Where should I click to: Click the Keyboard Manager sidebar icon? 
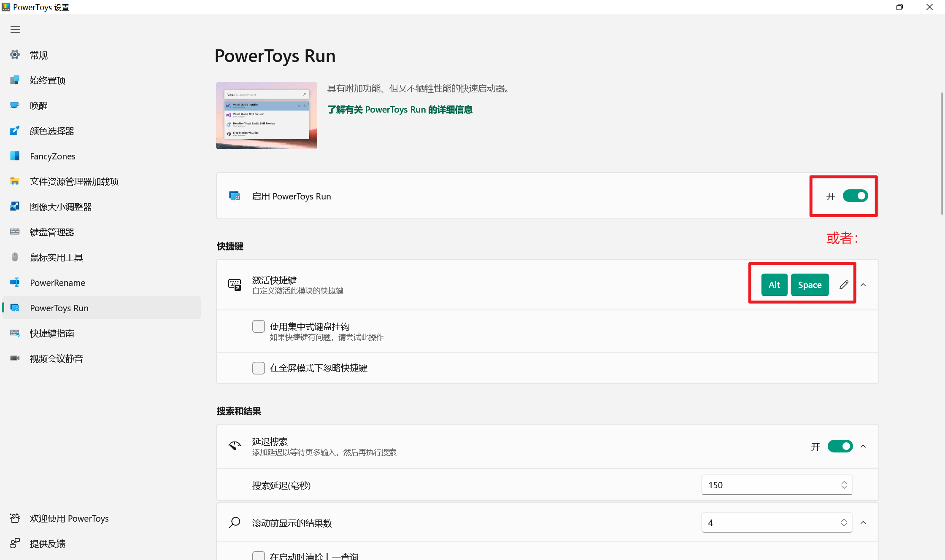(x=15, y=232)
